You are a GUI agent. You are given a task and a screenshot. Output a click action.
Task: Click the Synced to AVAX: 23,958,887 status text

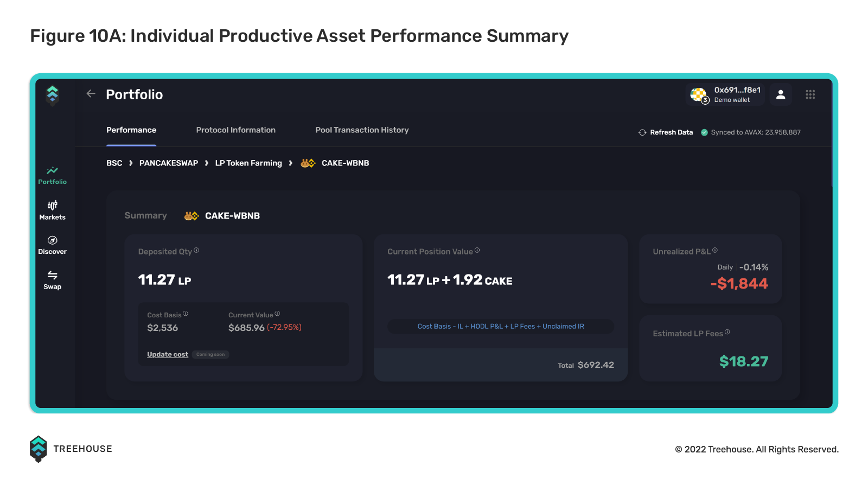click(756, 132)
